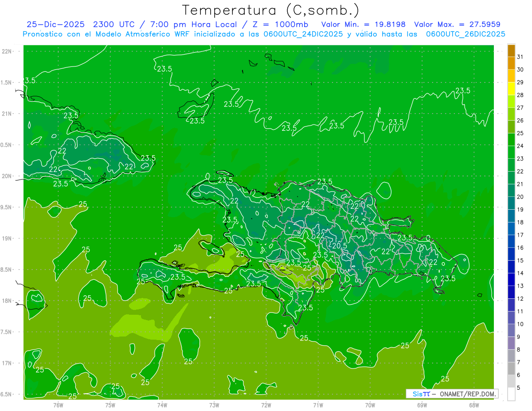The image size is (532, 411).
Task: Click the yellow legend swatch between 28 and 29
Action: pyautogui.click(x=511, y=89)
